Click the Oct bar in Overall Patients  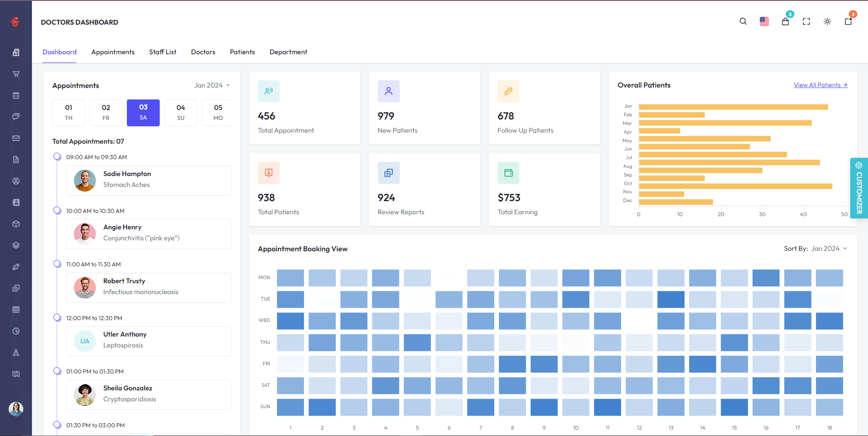pyautogui.click(x=736, y=186)
